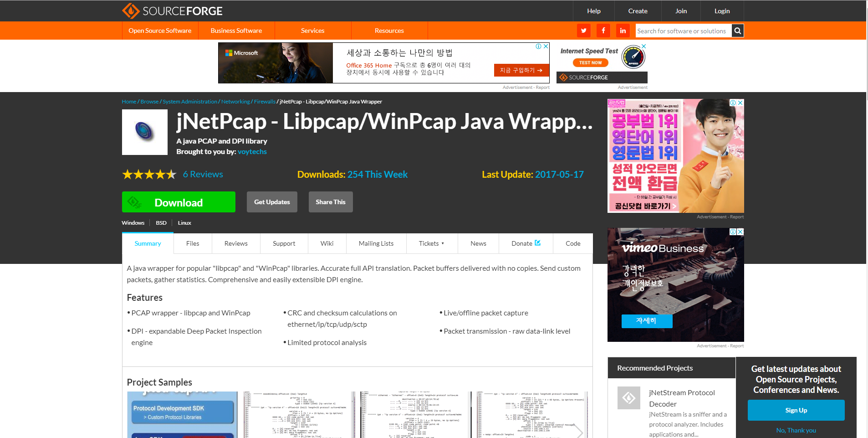Close the Vimeo Business ad
Screen dimensions: 868x438
point(740,232)
